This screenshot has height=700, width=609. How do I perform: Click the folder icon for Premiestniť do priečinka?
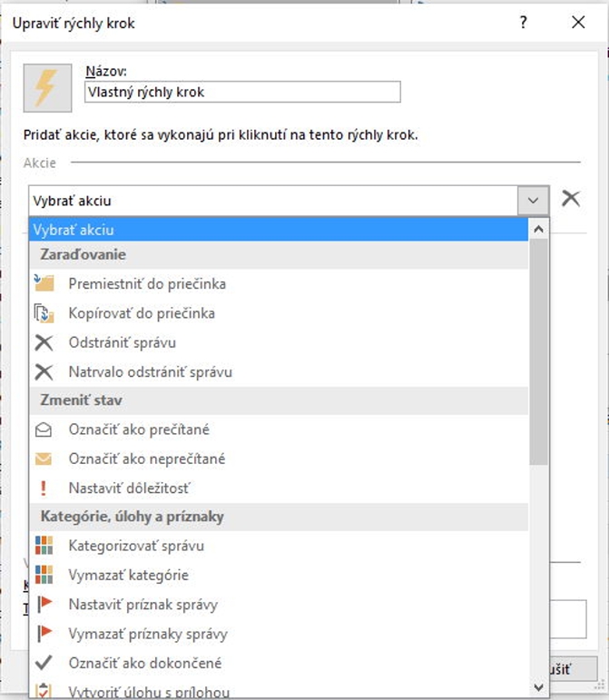click(44, 283)
